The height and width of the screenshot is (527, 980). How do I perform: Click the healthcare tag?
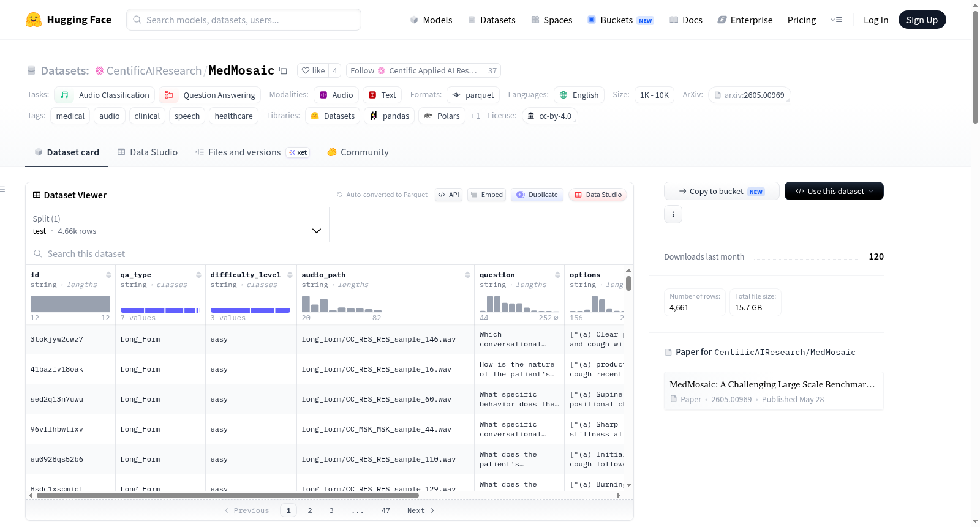pos(233,116)
